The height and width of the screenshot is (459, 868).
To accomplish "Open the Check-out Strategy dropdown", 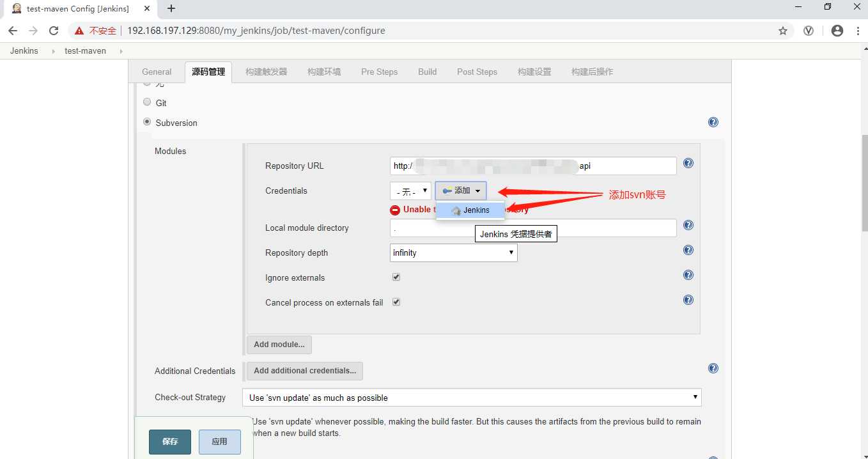I will (x=472, y=398).
